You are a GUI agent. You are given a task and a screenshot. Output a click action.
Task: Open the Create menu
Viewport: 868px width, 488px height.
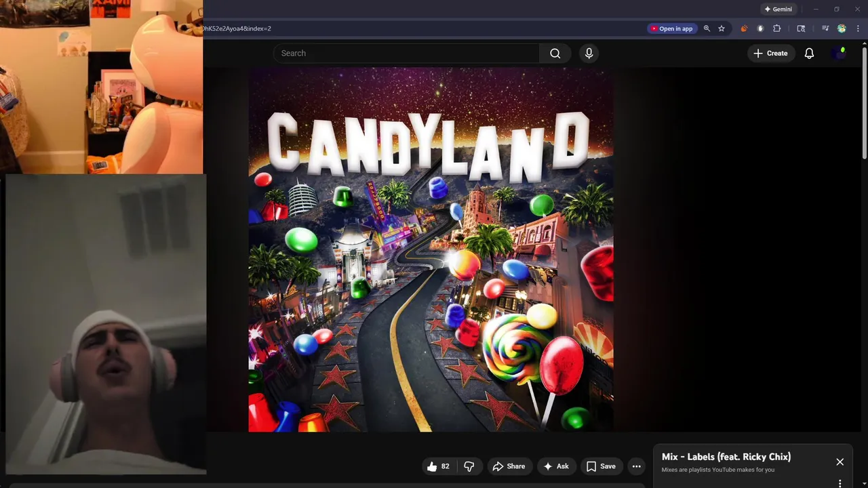[x=771, y=54]
